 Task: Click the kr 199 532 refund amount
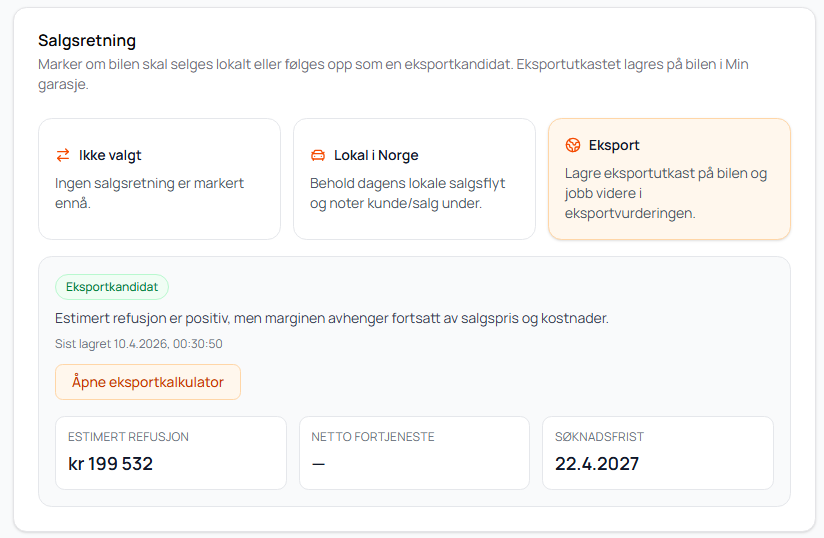tap(110, 464)
